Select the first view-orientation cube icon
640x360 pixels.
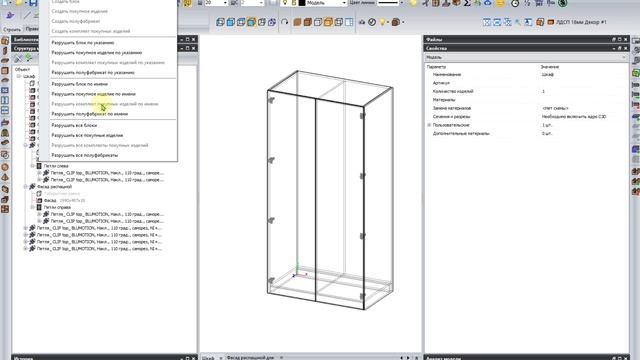[220, 22]
